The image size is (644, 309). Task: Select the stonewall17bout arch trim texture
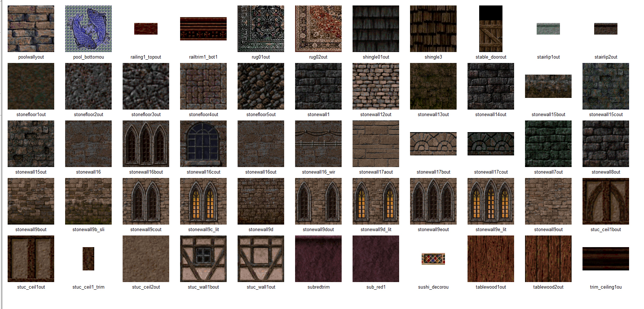[433, 144]
